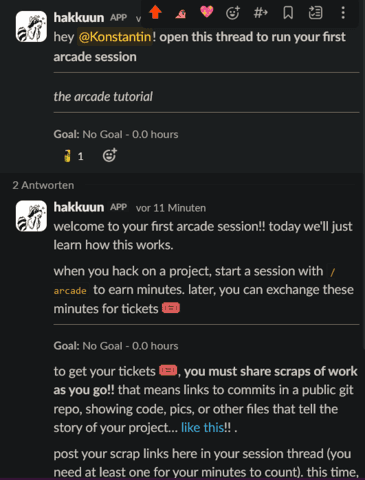Click the APP badge beside the top hakkuun
365x480 pixels.
[119, 18]
